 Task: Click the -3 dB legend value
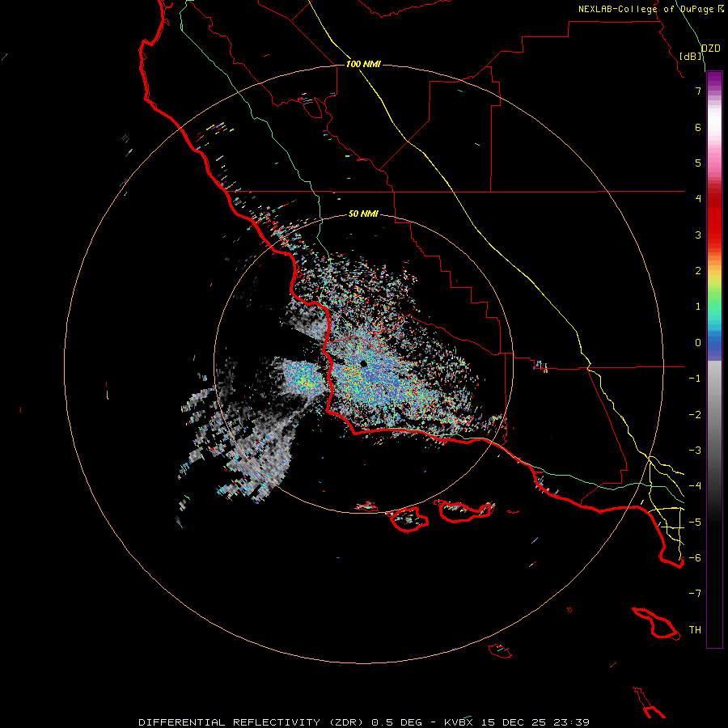point(695,450)
